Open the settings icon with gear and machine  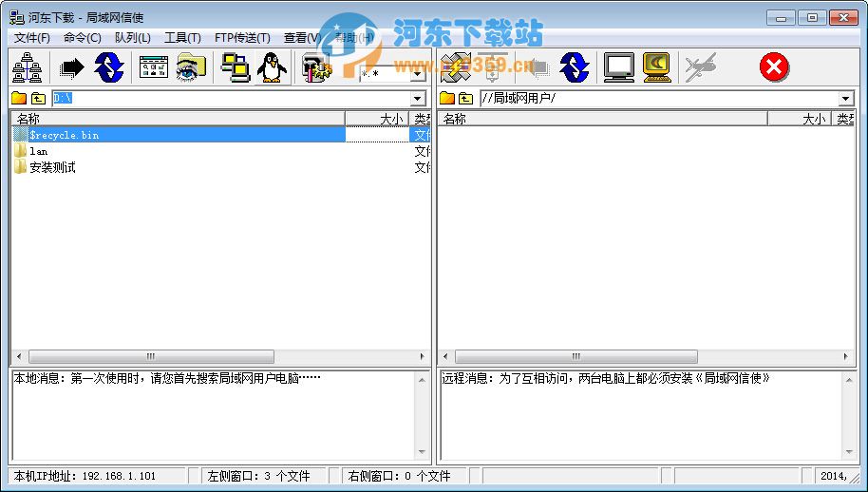pyautogui.click(x=316, y=67)
